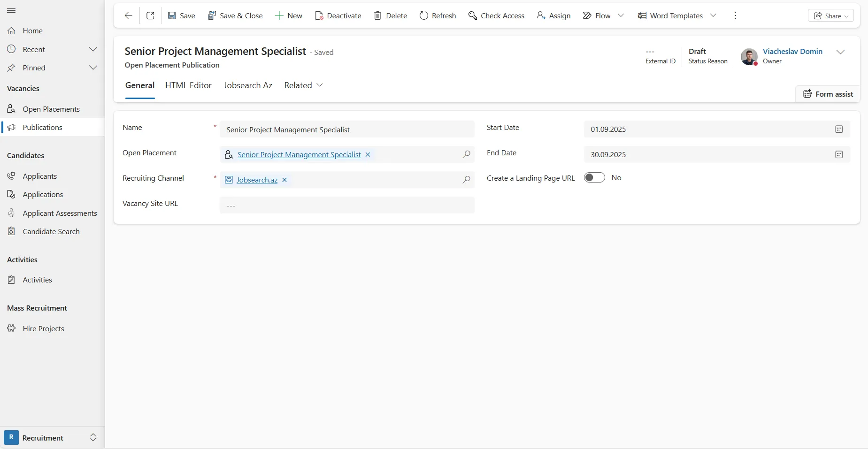
Task: Toggle Create a Landing Page URL
Action: click(594, 178)
